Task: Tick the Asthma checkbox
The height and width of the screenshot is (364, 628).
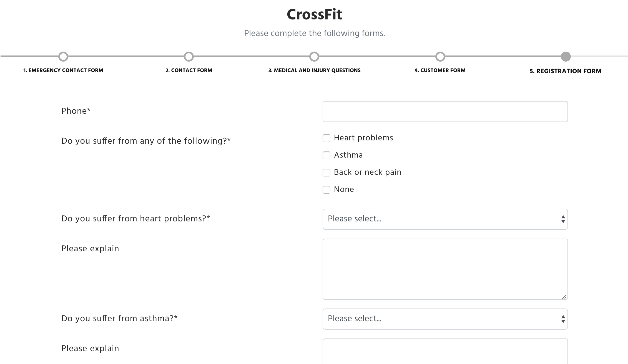Action: [x=326, y=155]
